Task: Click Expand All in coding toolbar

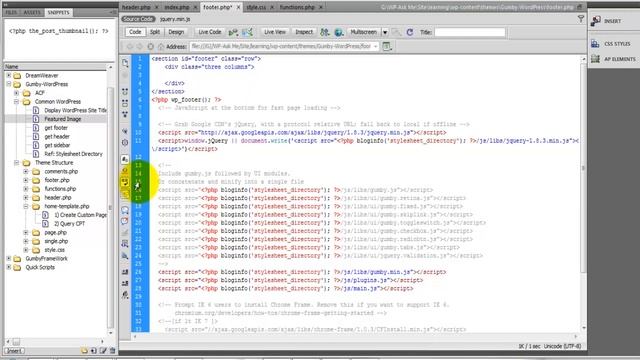Action: [125, 114]
